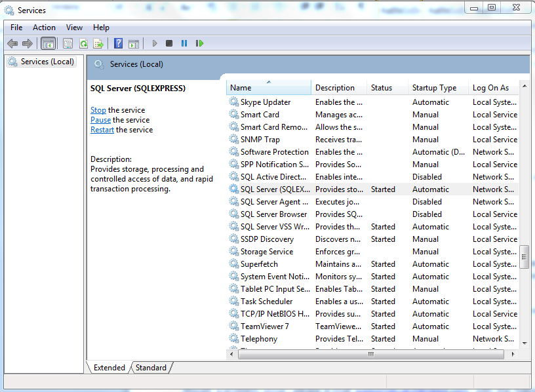Select the SQL Server Browser service row
This screenshot has height=392, width=535.
(x=273, y=214)
